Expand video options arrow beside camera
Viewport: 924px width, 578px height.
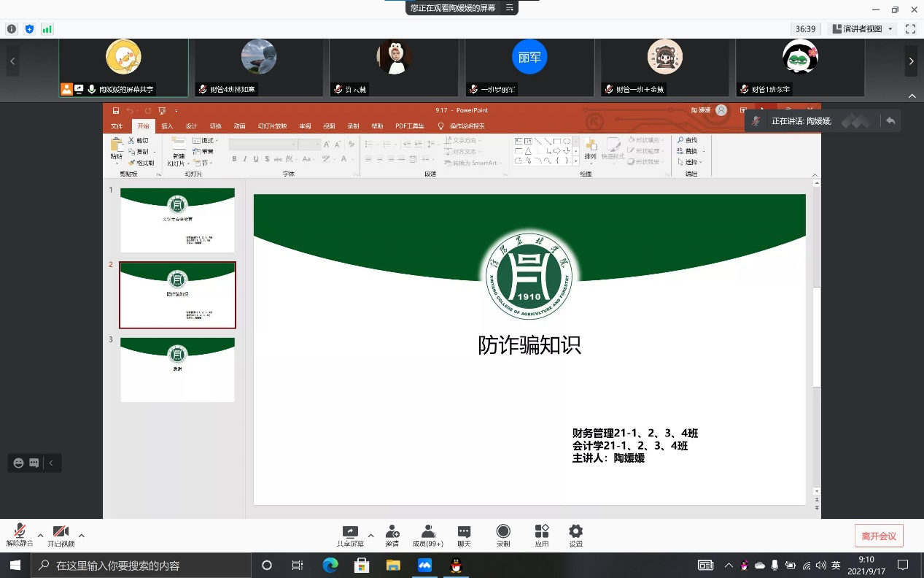click(81, 535)
